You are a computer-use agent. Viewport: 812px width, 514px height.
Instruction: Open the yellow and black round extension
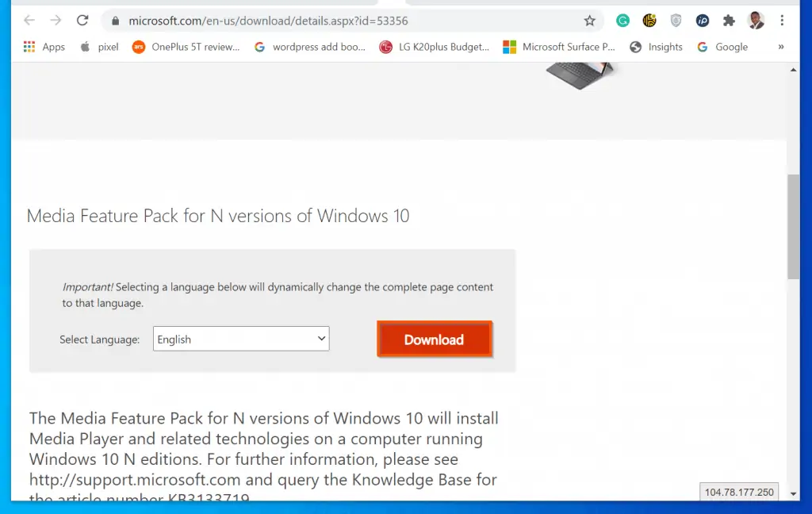649,21
